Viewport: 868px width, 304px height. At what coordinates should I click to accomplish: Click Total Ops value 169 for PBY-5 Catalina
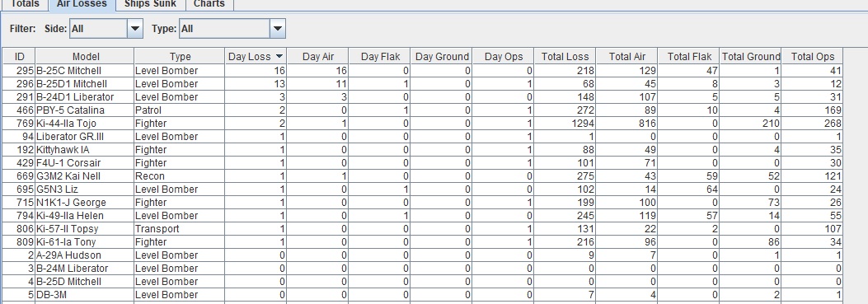point(812,110)
